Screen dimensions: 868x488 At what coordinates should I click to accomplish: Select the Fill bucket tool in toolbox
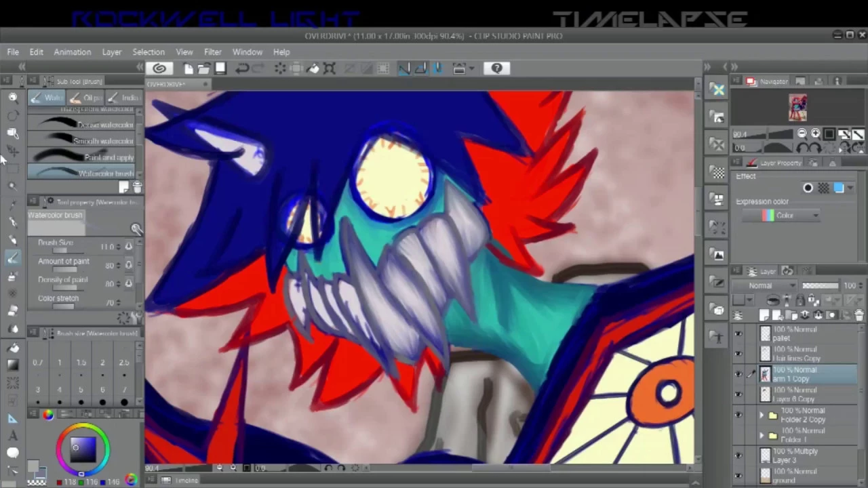[12, 347]
